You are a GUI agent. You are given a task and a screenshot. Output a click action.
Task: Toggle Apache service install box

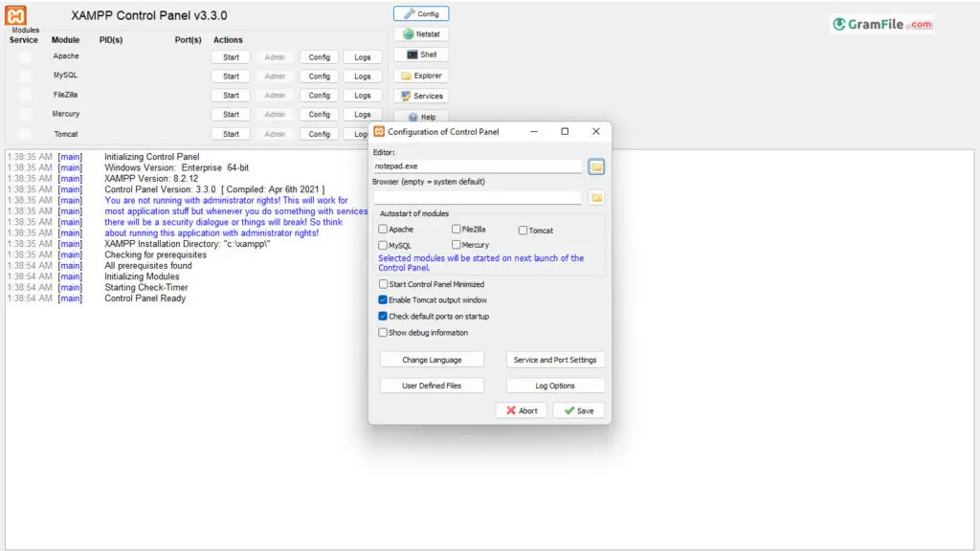(24, 56)
